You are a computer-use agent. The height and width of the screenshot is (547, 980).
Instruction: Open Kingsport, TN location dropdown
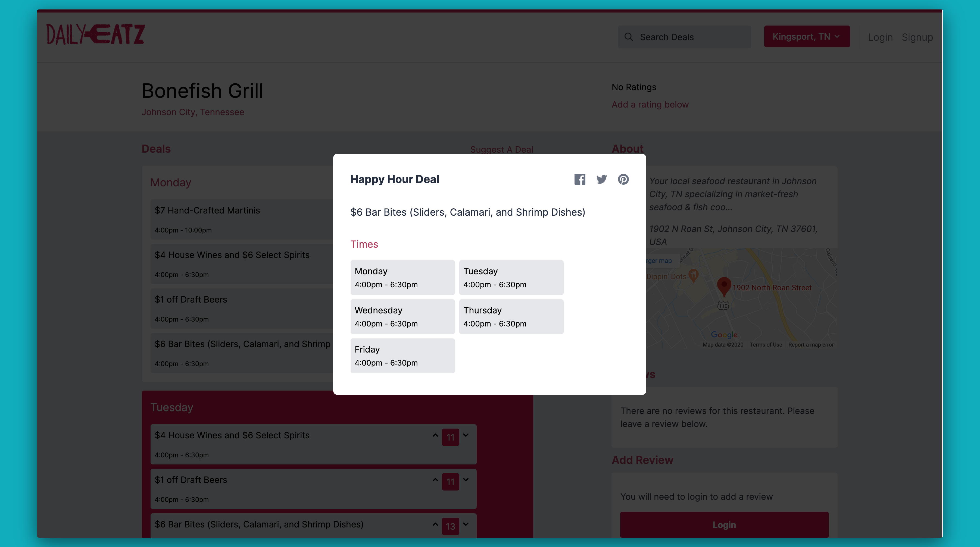click(807, 36)
